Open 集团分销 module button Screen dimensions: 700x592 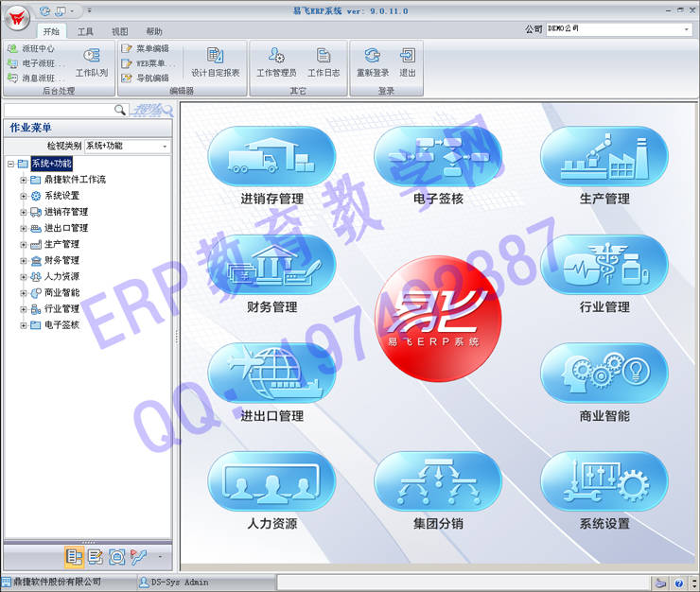pos(438,481)
